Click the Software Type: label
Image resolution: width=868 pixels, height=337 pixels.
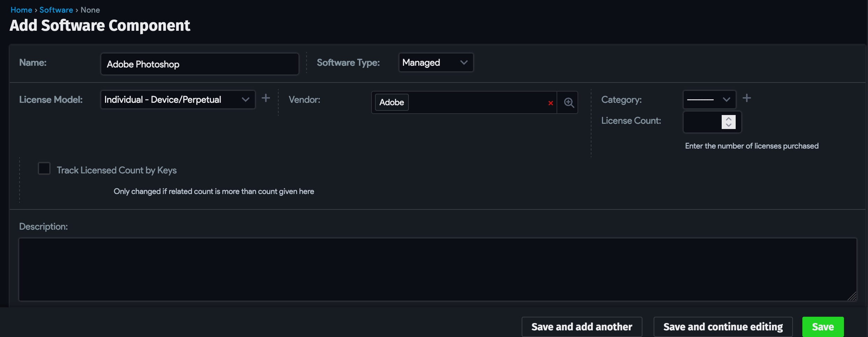coord(348,63)
